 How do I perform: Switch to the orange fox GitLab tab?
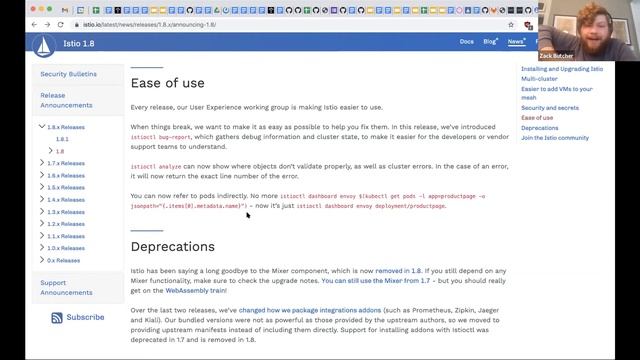click(494, 10)
